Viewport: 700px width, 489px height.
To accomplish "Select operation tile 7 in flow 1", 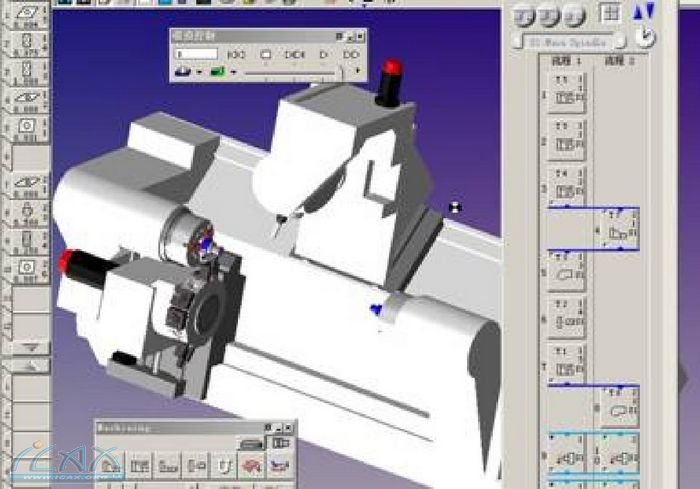I will coord(566,364).
